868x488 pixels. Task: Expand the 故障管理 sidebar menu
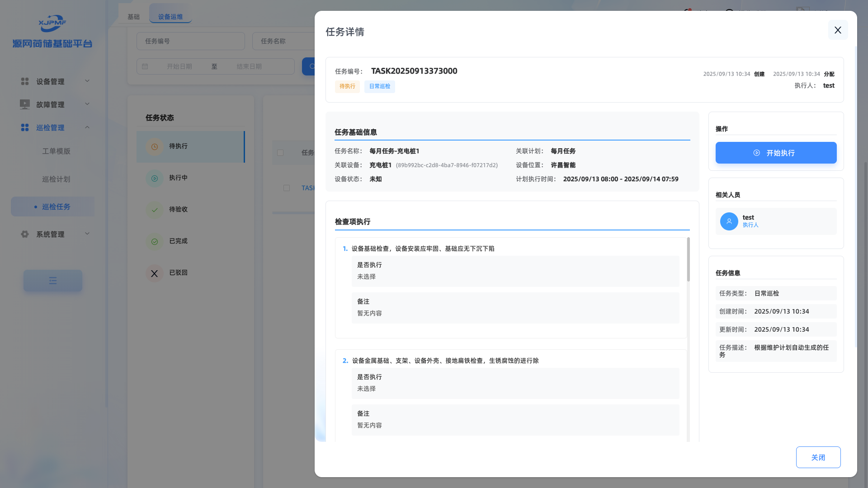pyautogui.click(x=55, y=104)
